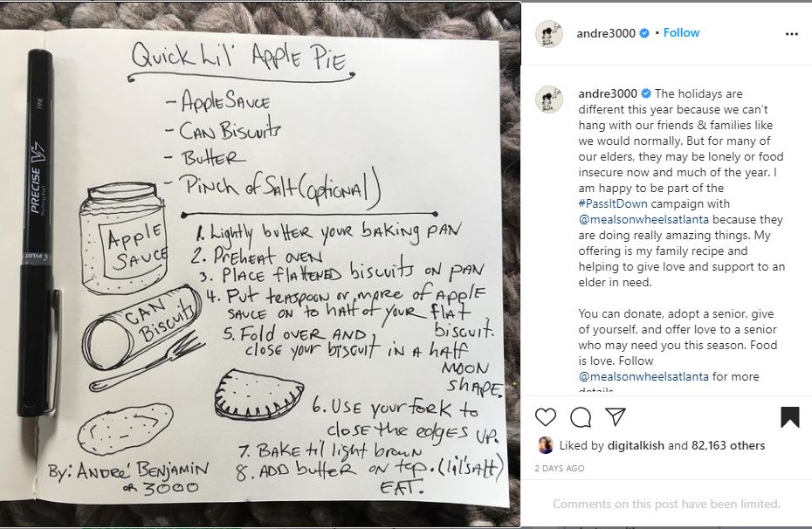Open the second @mealsonwheelsatlanta mention near caption end
The image size is (812, 529).
tap(643, 376)
